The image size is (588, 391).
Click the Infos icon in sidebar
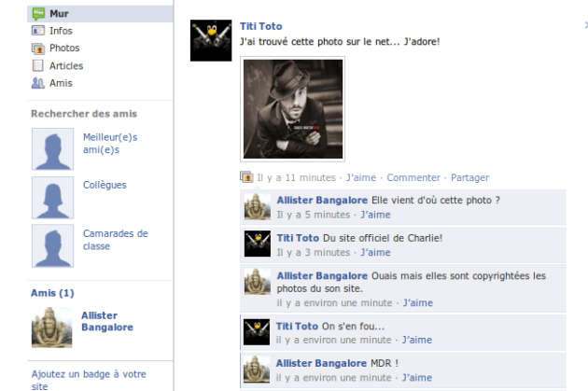coord(38,31)
